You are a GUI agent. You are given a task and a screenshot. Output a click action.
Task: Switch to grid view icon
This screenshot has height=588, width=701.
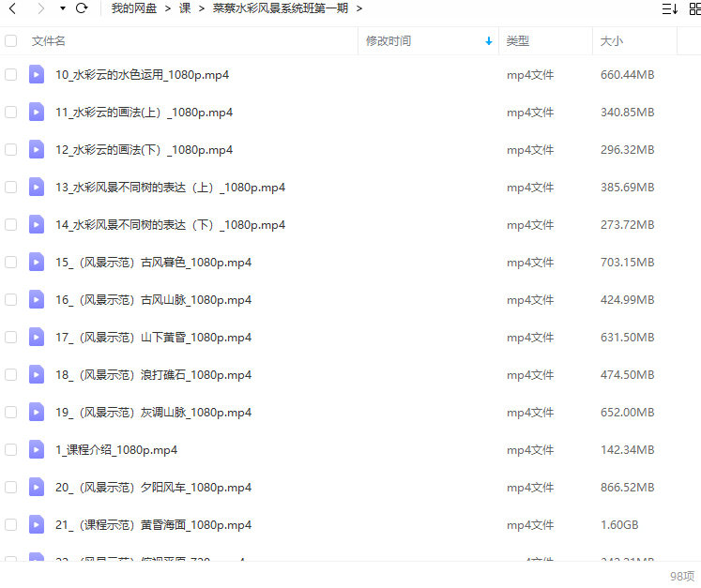(x=693, y=8)
